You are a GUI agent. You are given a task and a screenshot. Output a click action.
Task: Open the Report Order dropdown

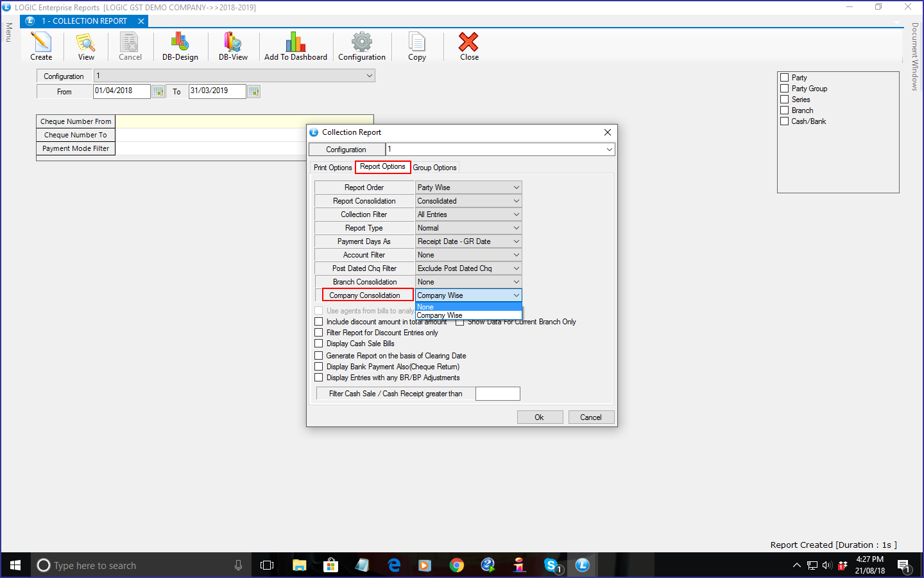pos(468,188)
